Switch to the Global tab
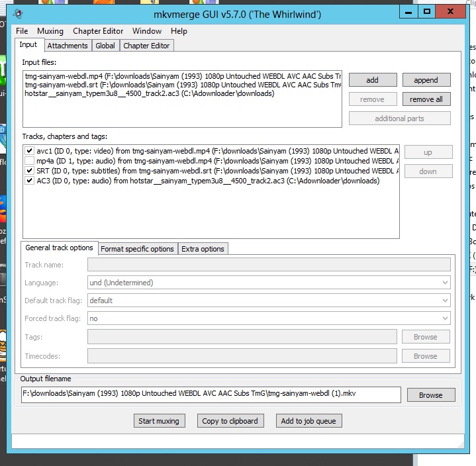The width and height of the screenshot is (476, 466). (x=105, y=46)
